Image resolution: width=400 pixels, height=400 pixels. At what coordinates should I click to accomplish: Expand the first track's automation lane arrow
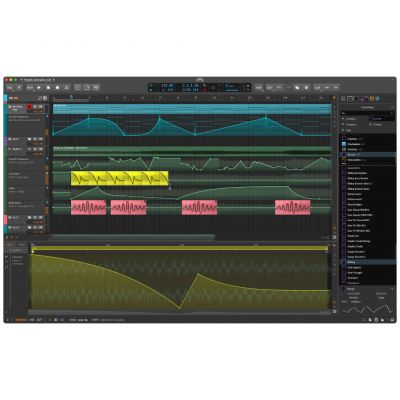pyautogui.click(x=47, y=116)
